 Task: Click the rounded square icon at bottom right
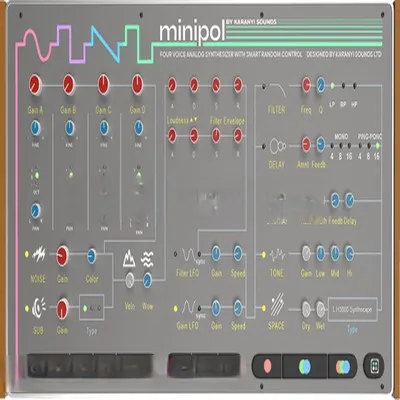(374, 366)
